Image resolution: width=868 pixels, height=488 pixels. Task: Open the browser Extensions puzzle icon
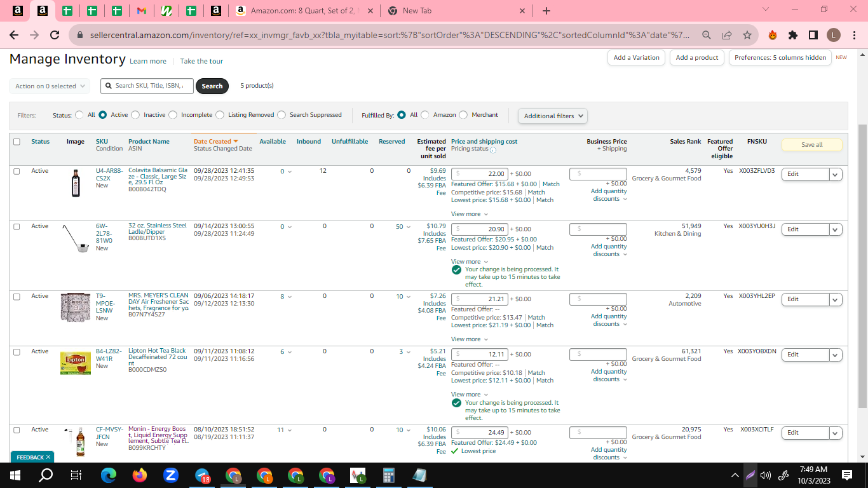point(793,35)
